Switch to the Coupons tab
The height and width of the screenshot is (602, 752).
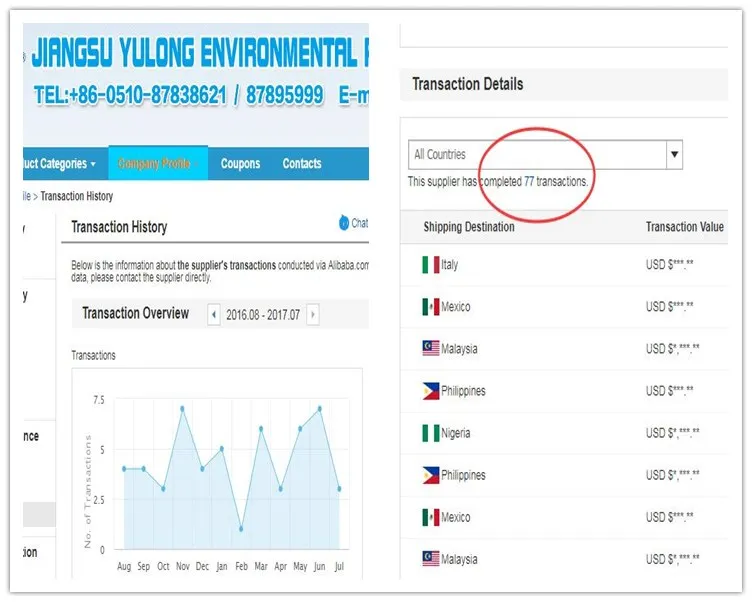[x=240, y=164]
